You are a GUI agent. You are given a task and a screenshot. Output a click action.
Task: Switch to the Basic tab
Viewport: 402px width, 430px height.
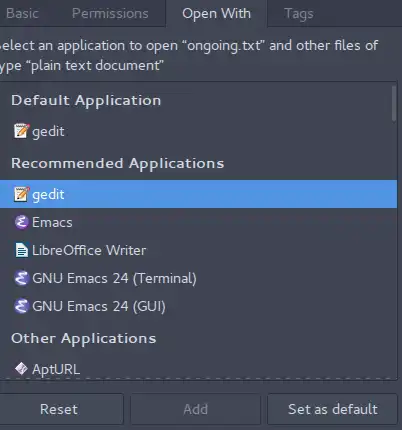tap(22, 13)
